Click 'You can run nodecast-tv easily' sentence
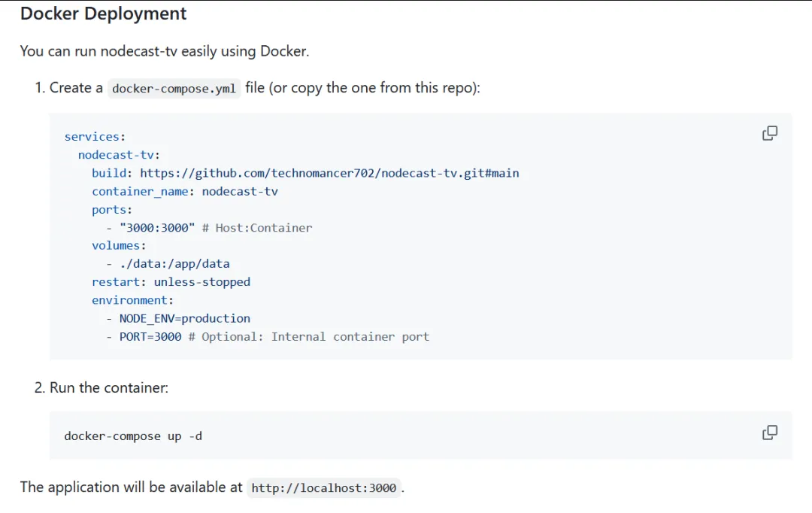 click(164, 51)
